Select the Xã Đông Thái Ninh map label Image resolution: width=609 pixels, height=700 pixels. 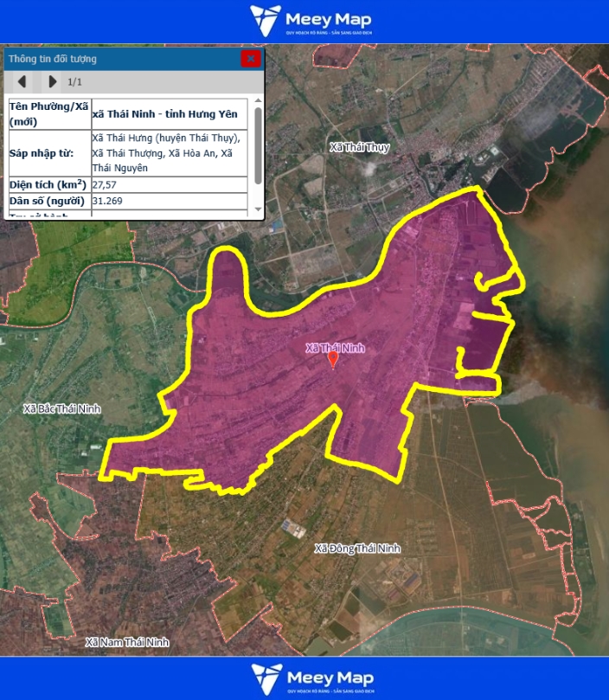tap(357, 549)
